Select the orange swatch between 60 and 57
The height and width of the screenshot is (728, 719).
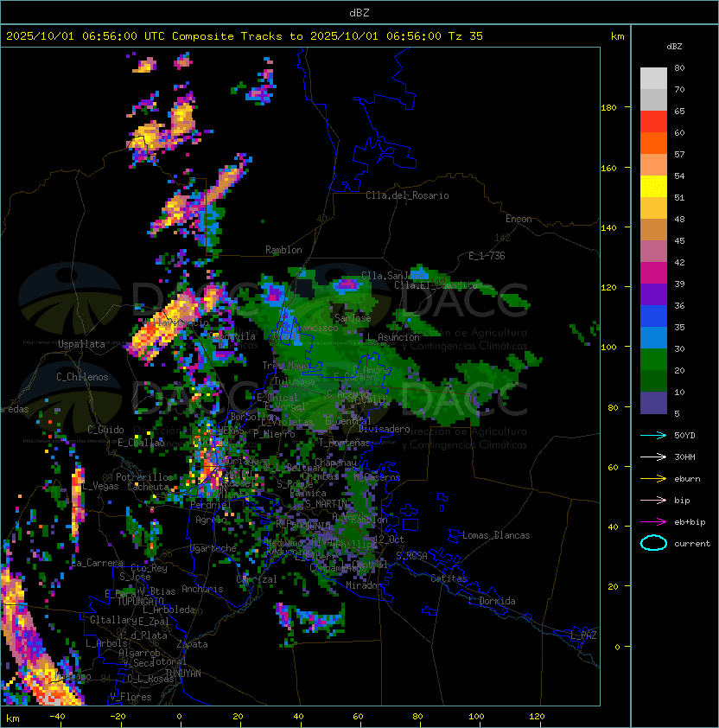(x=653, y=143)
